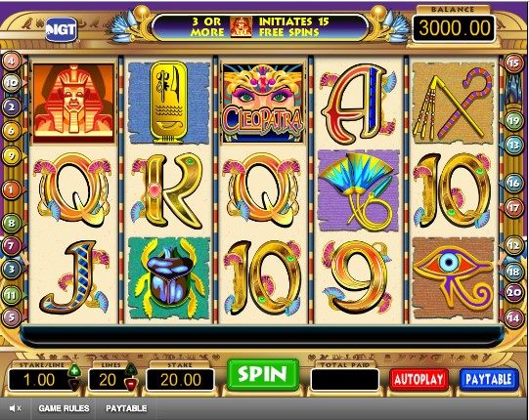Click the IGT logo

coord(62,29)
